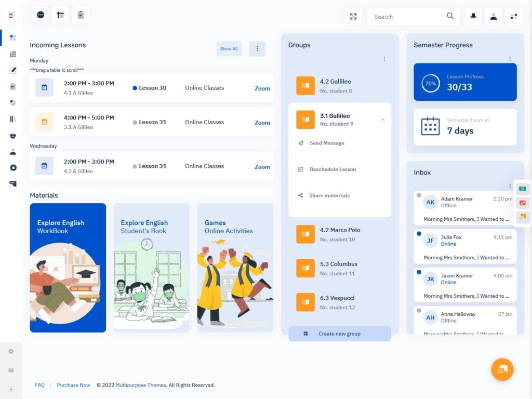
Task: Open Multipurpose Themes footer link
Action: tap(141, 385)
